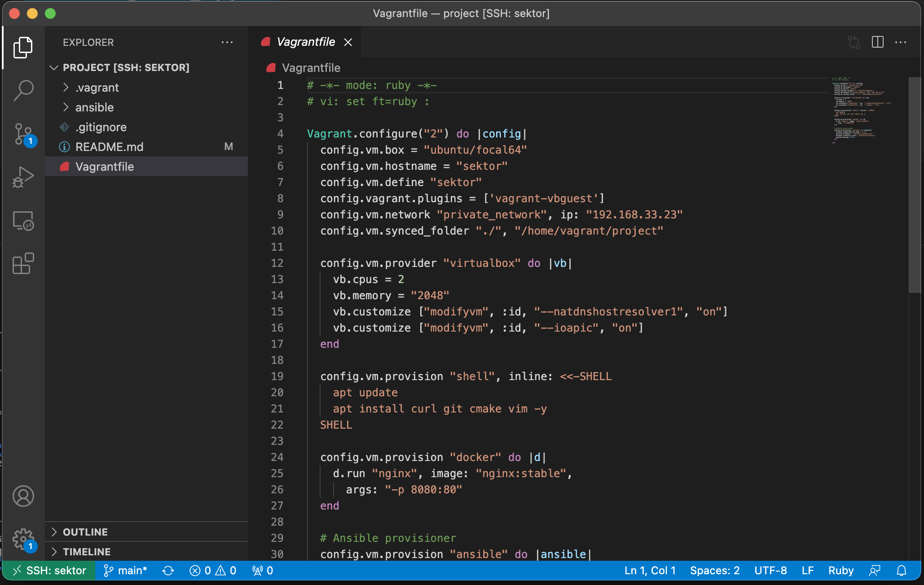Click Spaces: 2 indentation setting

[x=715, y=571]
